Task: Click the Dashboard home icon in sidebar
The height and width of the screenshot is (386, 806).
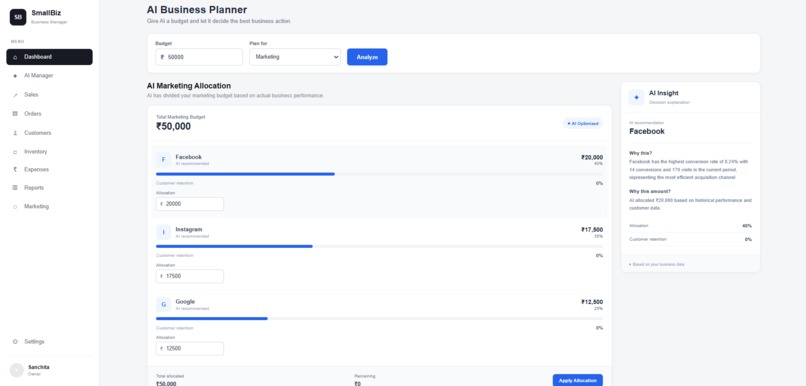Action: point(15,57)
